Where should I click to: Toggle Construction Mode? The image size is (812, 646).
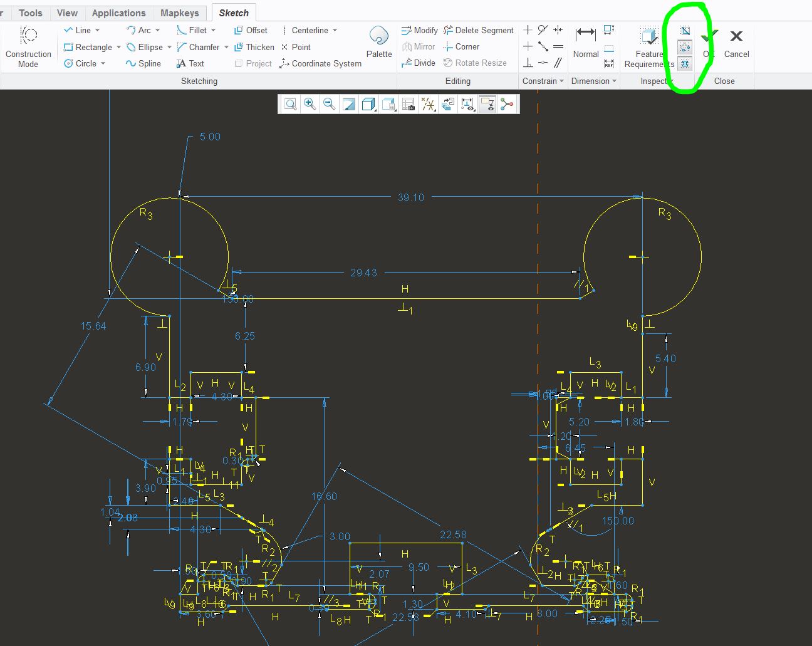pos(28,46)
